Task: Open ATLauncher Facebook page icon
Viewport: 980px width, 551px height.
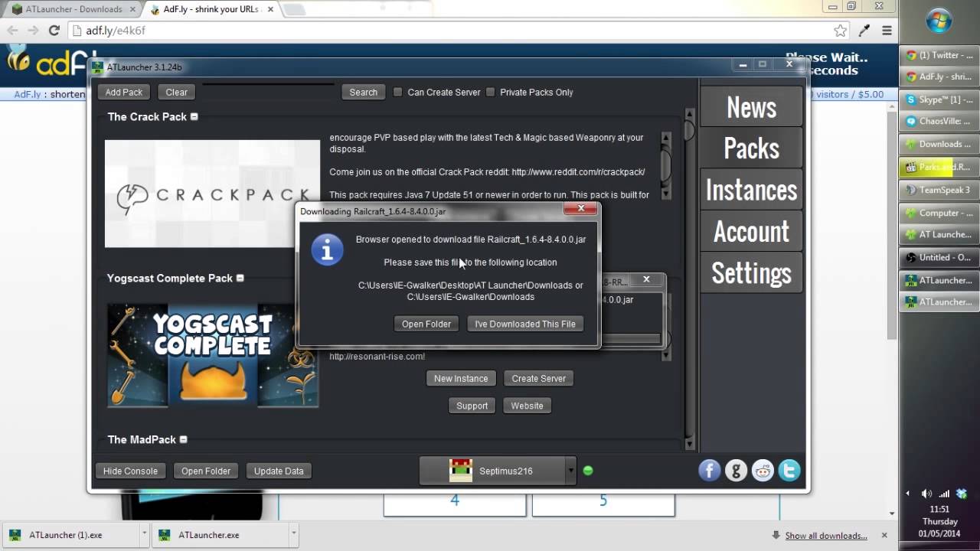Action: (710, 471)
